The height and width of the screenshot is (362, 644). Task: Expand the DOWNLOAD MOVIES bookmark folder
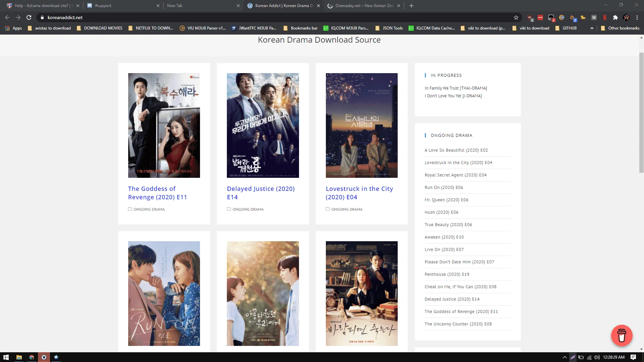pyautogui.click(x=100, y=28)
